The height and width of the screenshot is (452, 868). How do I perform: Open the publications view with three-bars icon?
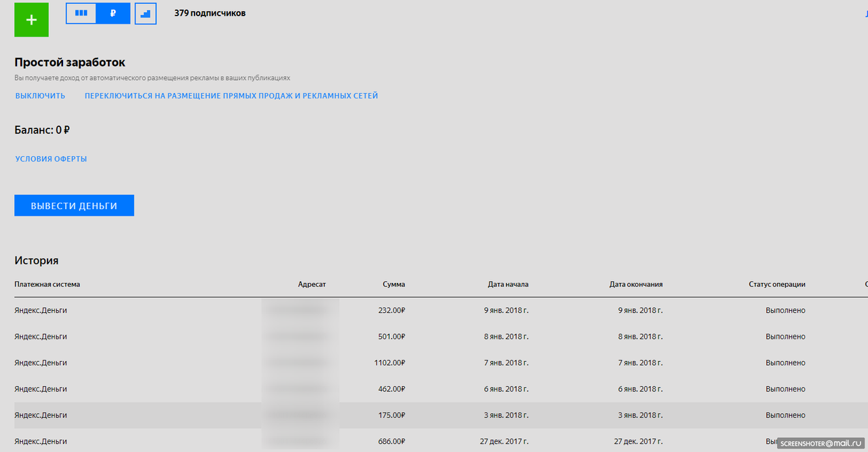pos(81,13)
